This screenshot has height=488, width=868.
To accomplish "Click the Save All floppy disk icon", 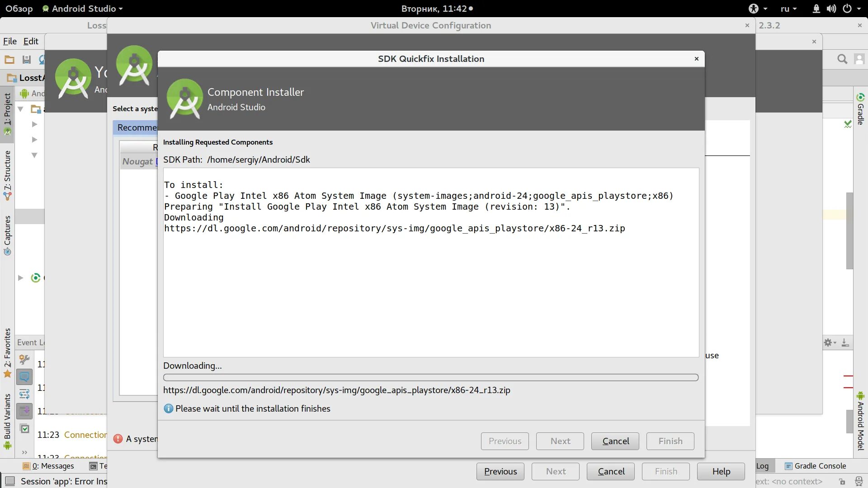I will [x=26, y=59].
